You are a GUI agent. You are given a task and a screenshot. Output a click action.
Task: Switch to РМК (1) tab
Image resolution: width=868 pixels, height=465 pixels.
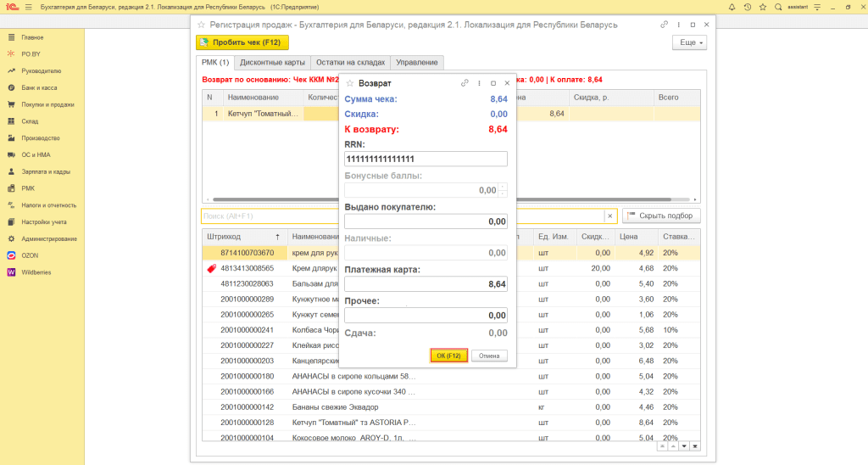click(215, 63)
